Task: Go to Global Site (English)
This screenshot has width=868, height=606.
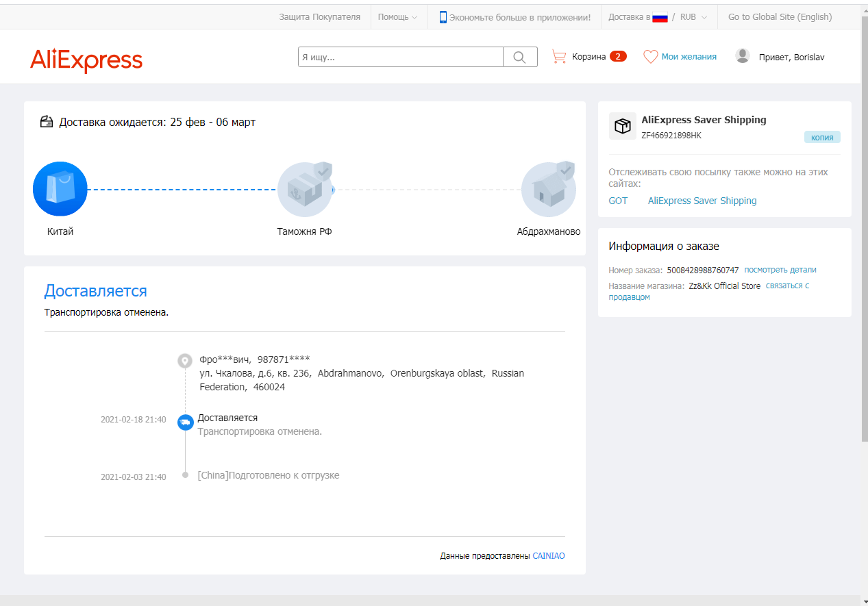Action: tap(780, 17)
